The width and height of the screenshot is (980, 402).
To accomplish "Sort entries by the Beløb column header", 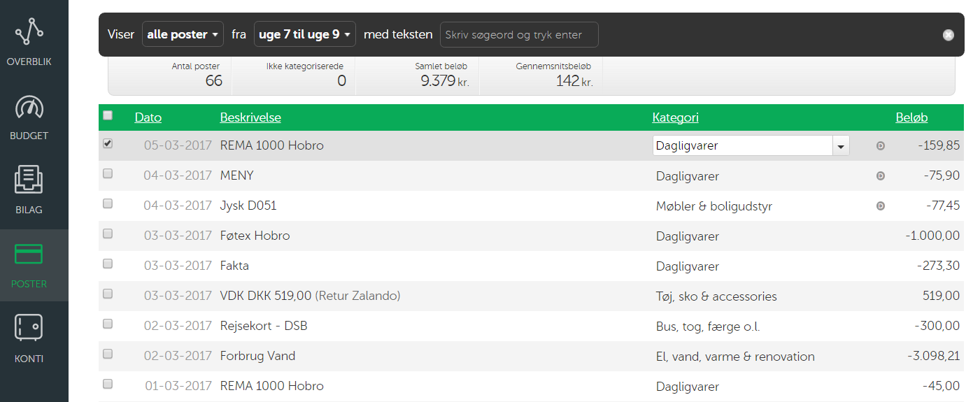I will 911,117.
